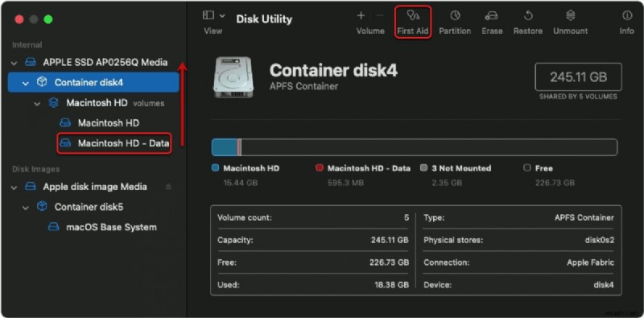Click the Partition toolbar label
The height and width of the screenshot is (318, 644).
tap(455, 31)
